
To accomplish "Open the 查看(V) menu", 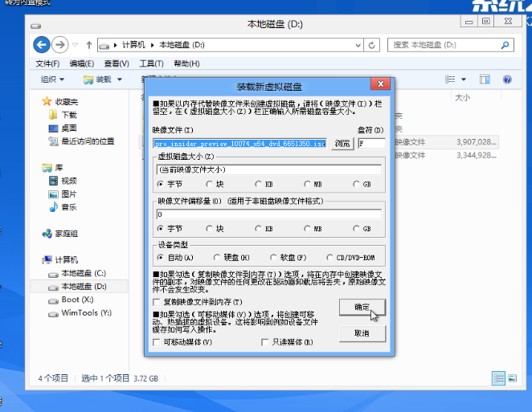I will [117, 63].
